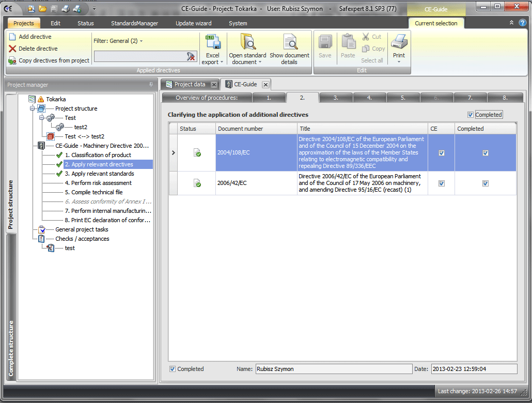
Task: Click Copy directives from project icon
Action: 12,60
